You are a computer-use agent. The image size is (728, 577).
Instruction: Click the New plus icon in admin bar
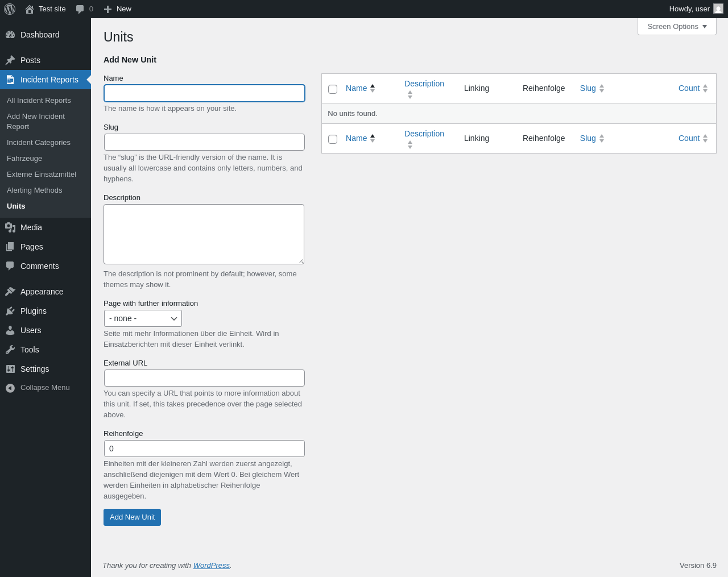107,9
